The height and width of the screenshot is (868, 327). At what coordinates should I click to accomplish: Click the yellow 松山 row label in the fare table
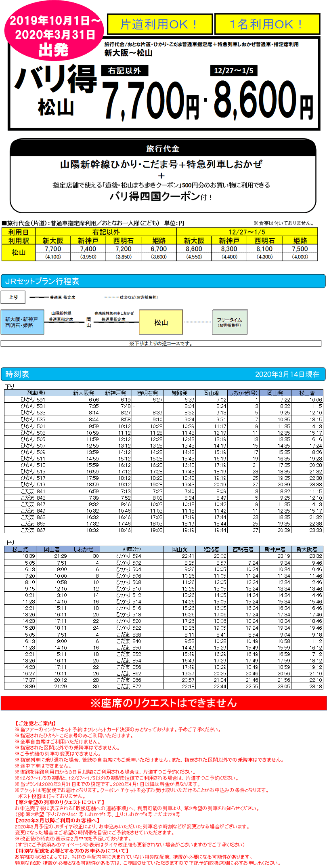click(19, 253)
